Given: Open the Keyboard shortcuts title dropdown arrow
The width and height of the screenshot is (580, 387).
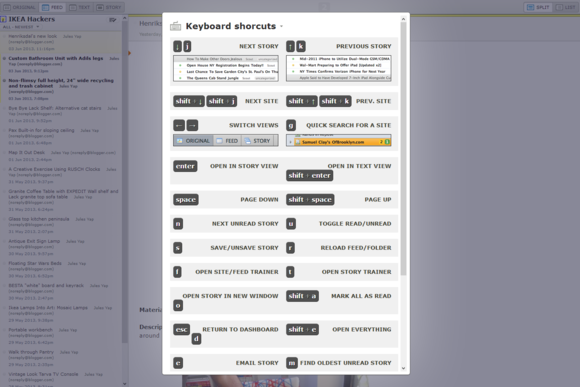Looking at the screenshot, I should [281, 26].
